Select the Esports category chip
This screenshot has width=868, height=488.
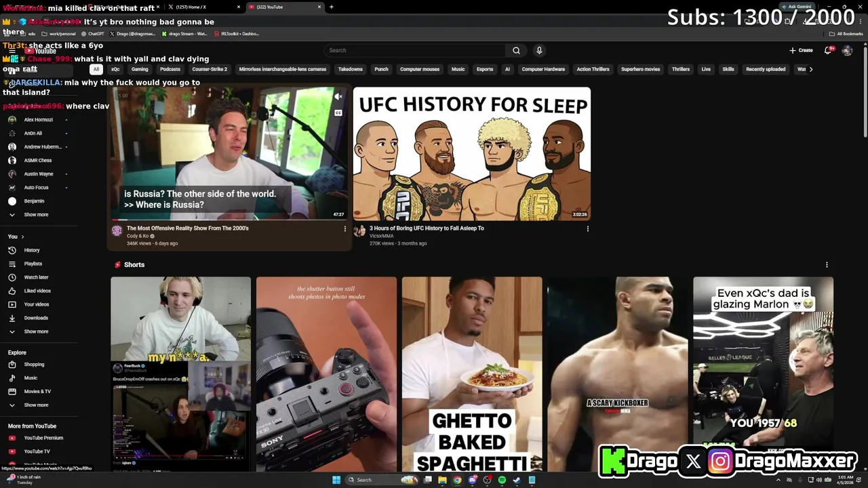pos(485,69)
